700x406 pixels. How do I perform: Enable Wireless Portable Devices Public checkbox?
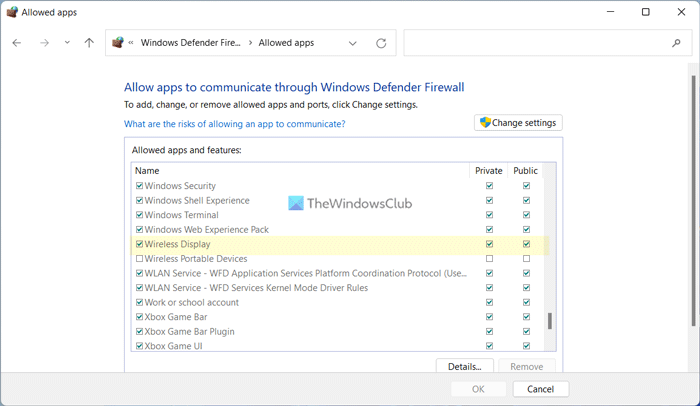[526, 259]
